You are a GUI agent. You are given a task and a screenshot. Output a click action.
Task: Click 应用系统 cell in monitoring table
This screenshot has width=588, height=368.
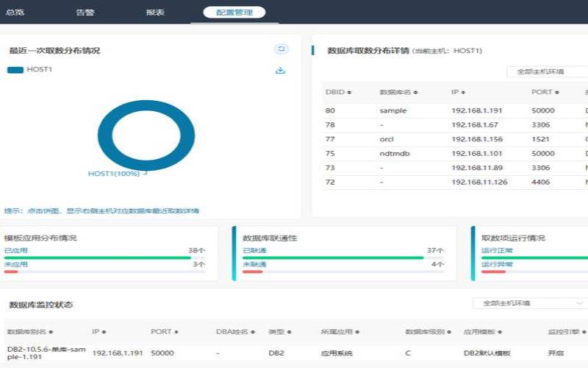click(337, 353)
